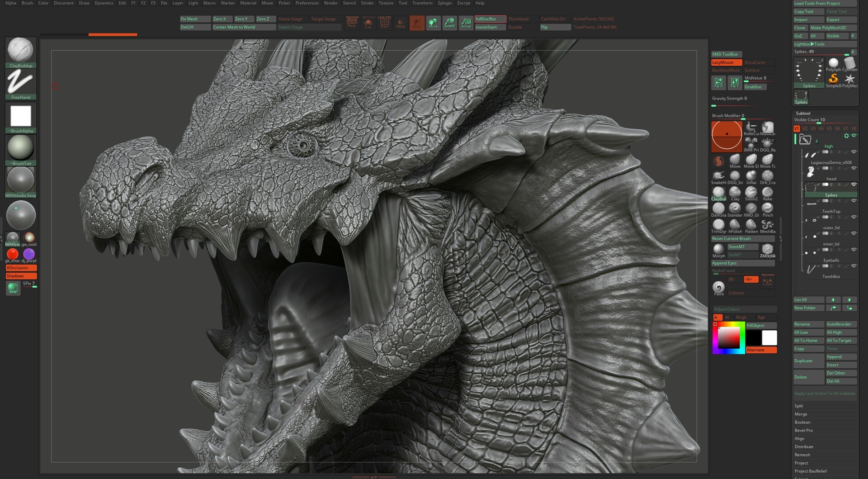The height and width of the screenshot is (479, 868).
Task: Open the ClayBuildup brush thumbnail on left shelf
Action: click(21, 50)
